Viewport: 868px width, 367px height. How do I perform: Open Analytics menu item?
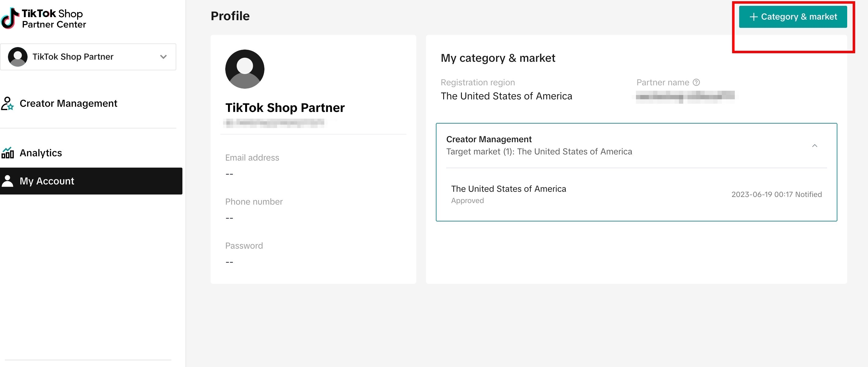coord(41,153)
